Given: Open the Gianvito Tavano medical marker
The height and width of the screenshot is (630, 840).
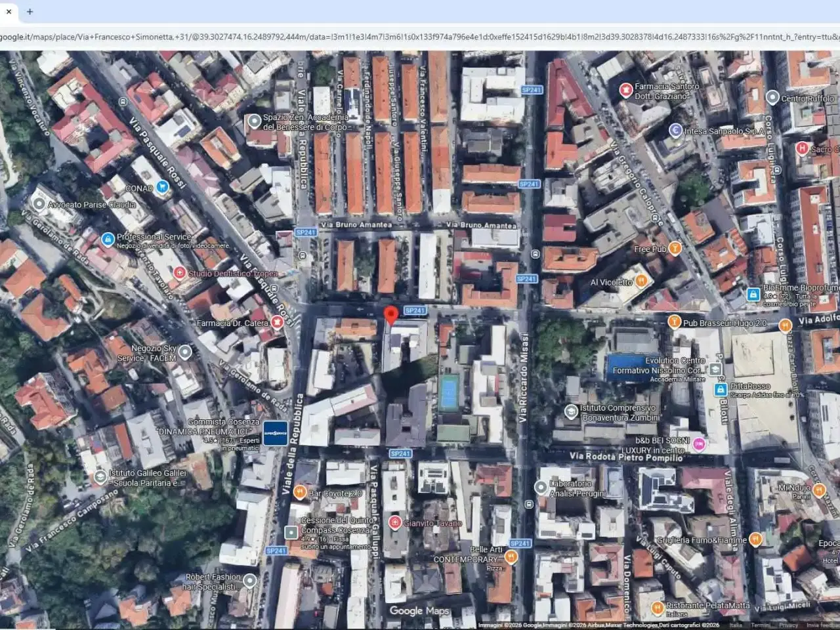Looking at the screenshot, I should (x=395, y=522).
